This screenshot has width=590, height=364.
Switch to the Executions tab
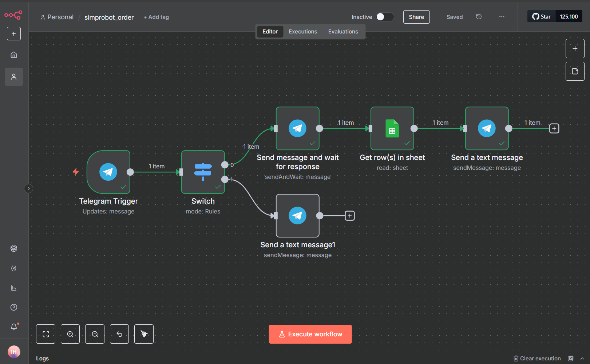pyautogui.click(x=303, y=32)
